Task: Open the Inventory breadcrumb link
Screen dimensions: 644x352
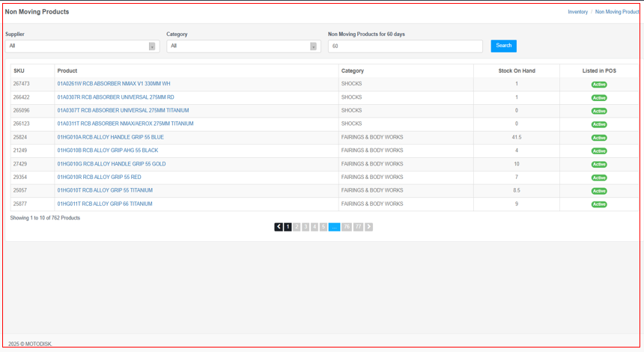Action: [577, 12]
